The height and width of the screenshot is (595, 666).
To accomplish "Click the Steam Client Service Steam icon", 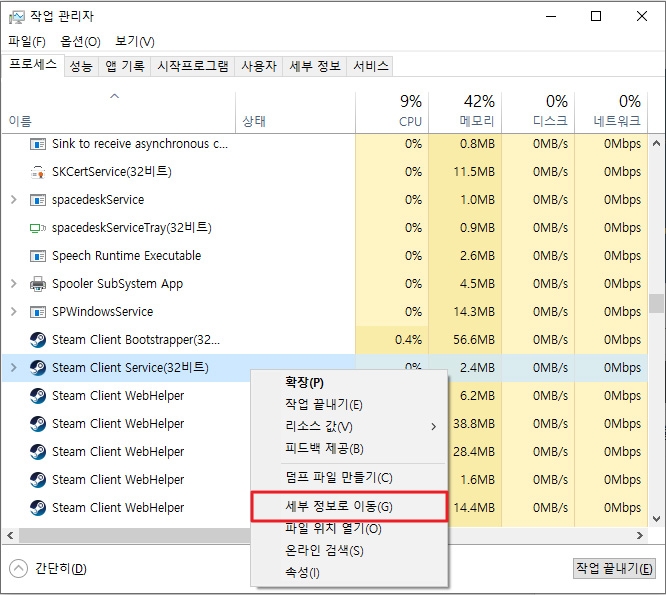I will point(38,368).
